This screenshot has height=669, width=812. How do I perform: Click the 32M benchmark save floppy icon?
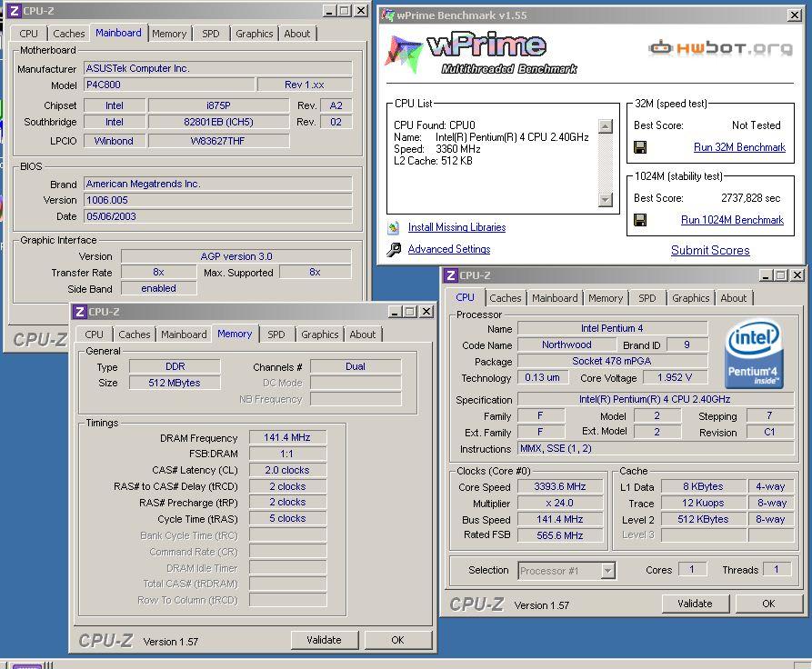point(640,147)
